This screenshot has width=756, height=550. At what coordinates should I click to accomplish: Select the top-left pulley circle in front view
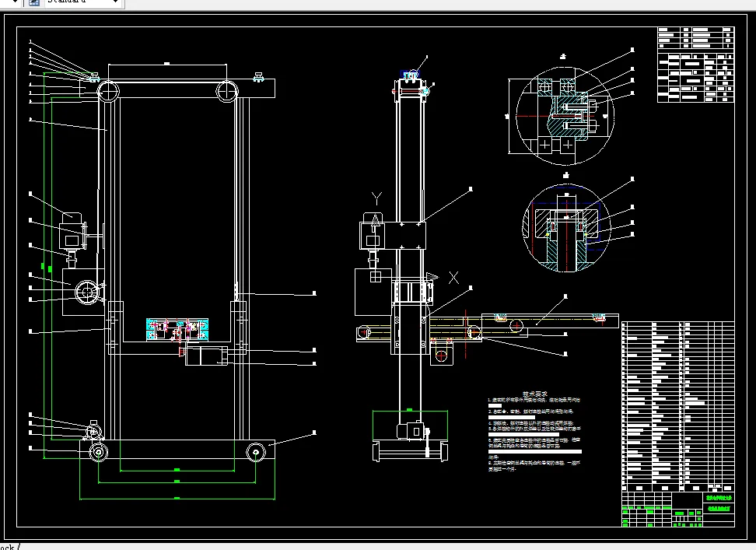coord(108,90)
